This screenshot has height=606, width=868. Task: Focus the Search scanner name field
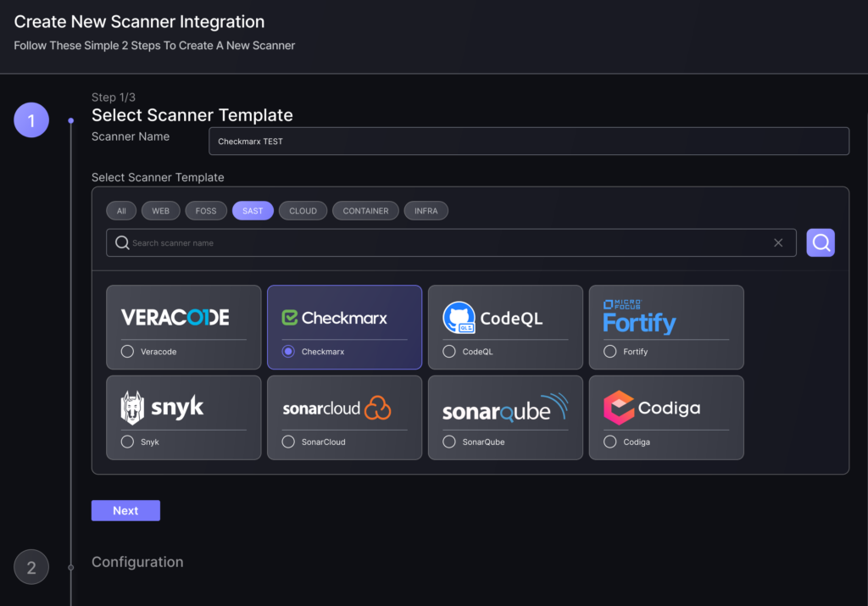pyautogui.click(x=451, y=242)
